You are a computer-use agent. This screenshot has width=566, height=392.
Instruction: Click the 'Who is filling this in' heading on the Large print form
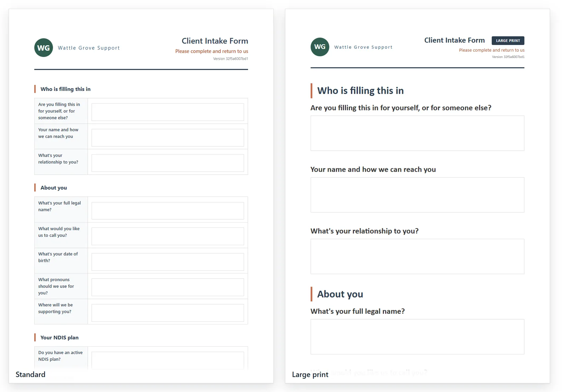point(360,91)
